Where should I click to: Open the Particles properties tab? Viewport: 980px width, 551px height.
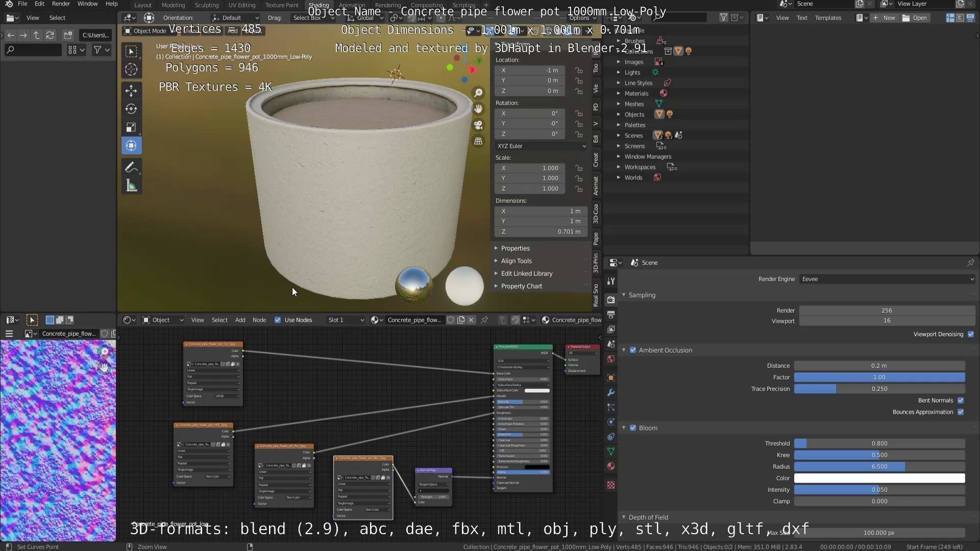[611, 408]
